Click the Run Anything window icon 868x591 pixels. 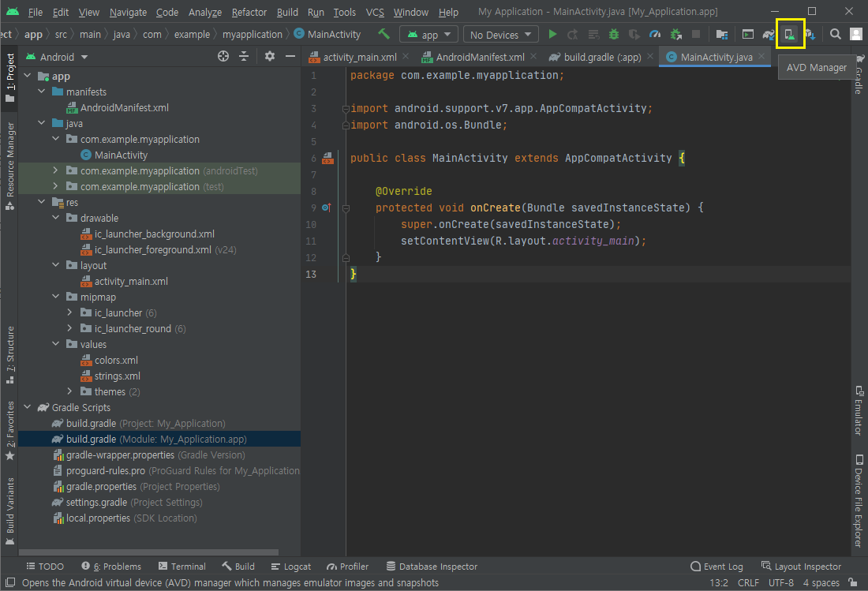point(748,34)
